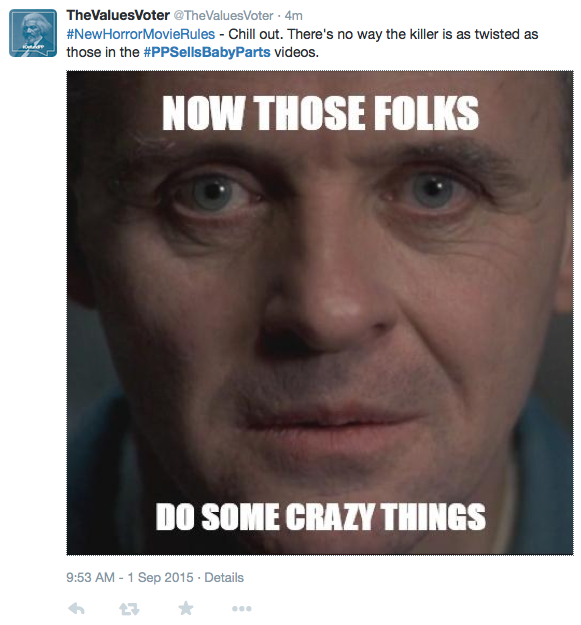Expand the attached meme image

tap(320, 313)
